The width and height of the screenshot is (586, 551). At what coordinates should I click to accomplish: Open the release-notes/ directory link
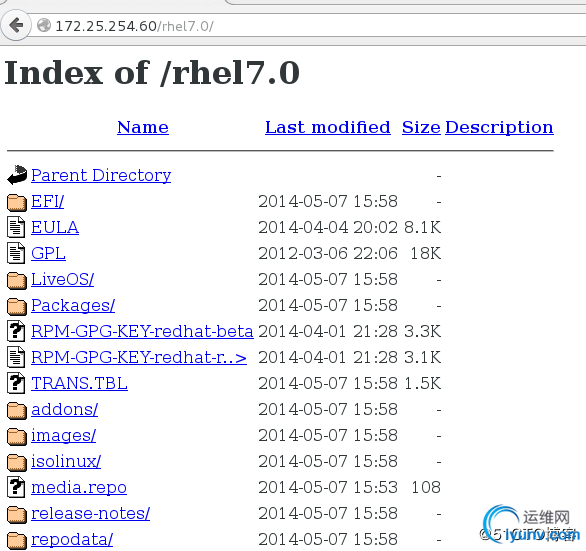90,513
